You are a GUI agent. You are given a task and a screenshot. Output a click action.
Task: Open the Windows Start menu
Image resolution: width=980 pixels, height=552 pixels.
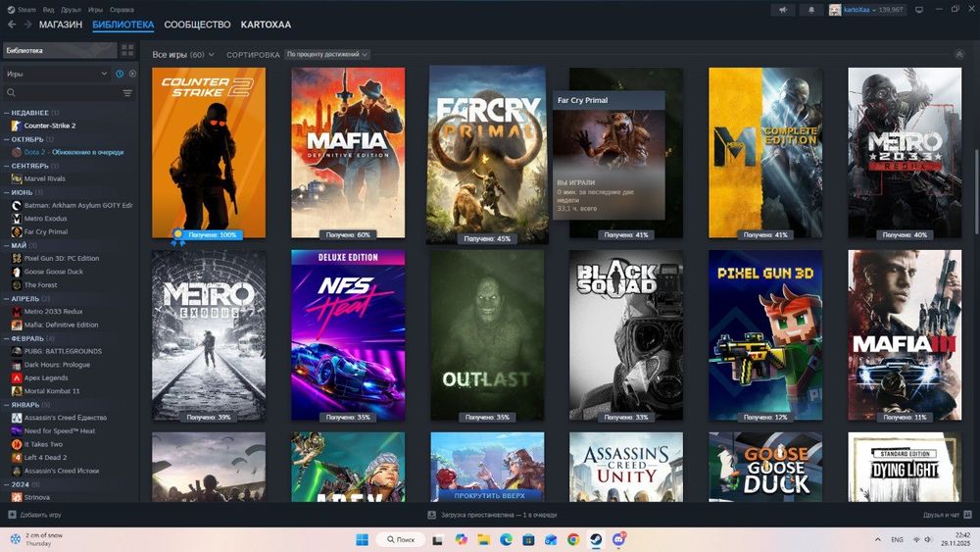(x=362, y=539)
